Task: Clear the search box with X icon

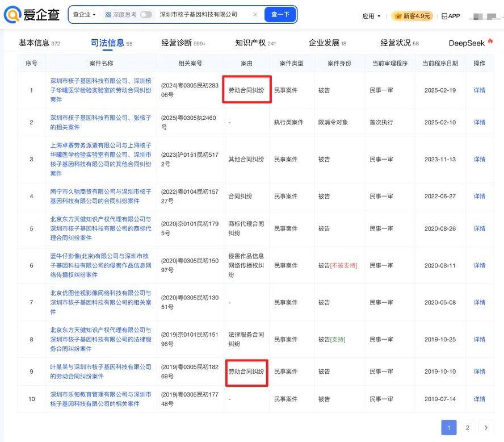Action: click(x=255, y=15)
